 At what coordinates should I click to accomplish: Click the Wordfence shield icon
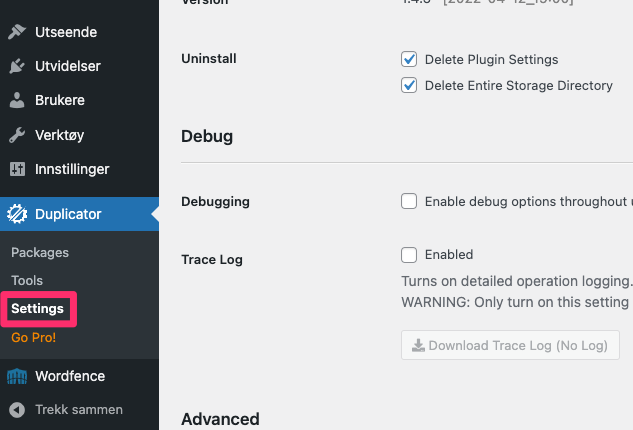click(17, 376)
